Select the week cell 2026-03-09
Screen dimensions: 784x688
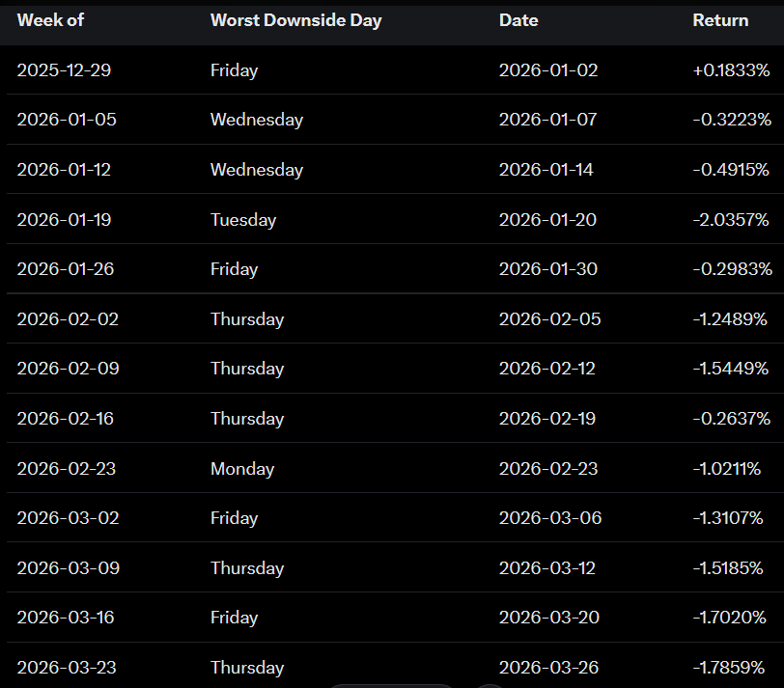pyautogui.click(x=69, y=567)
